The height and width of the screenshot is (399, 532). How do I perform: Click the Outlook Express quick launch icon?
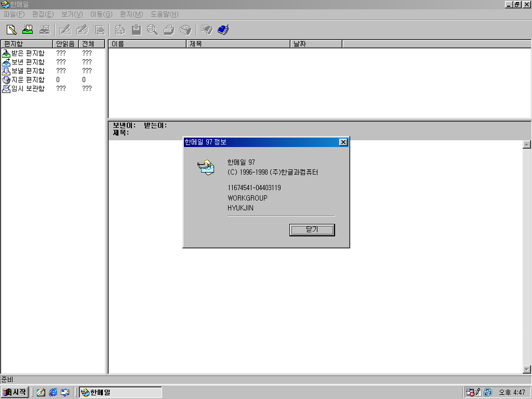[x=65, y=392]
